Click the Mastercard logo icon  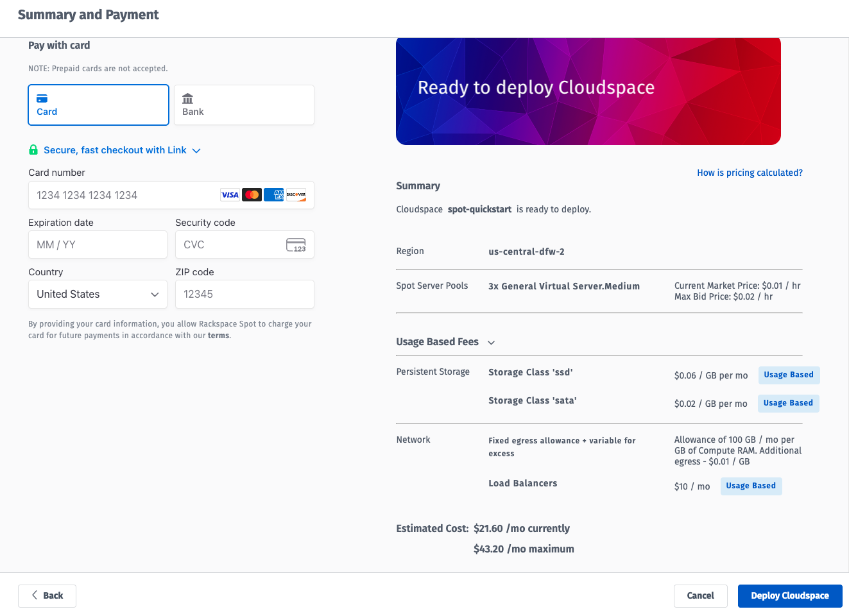(x=252, y=195)
